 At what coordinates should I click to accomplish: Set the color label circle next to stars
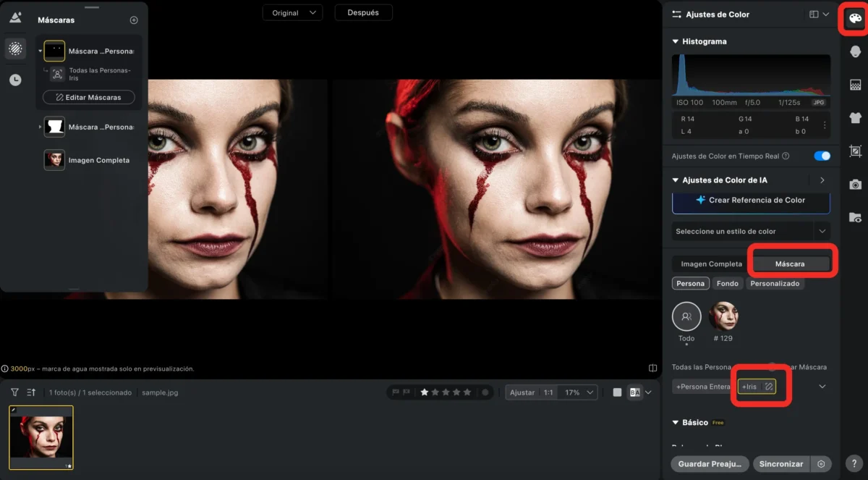click(x=485, y=392)
